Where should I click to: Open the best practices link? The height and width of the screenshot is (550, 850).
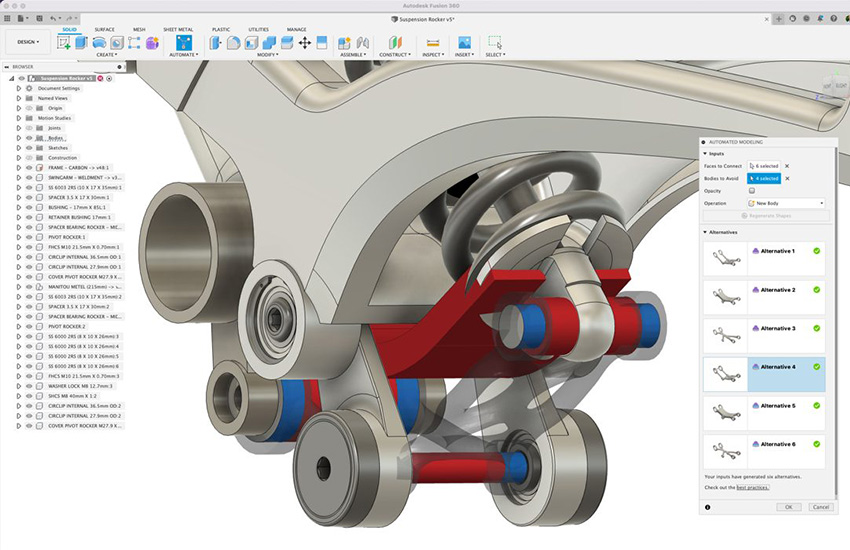(x=752, y=488)
